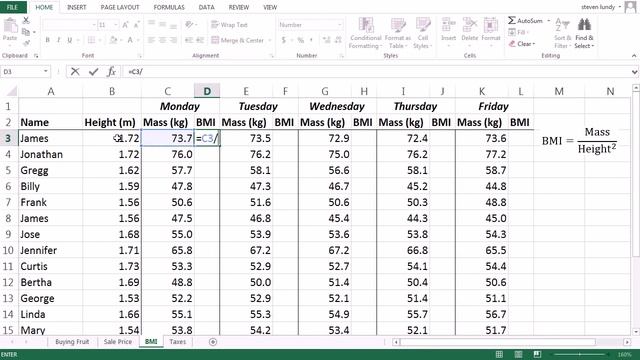This screenshot has width=640, height=360.
Task: Expand the Merge & Center dropdown arrow
Action: click(270, 40)
